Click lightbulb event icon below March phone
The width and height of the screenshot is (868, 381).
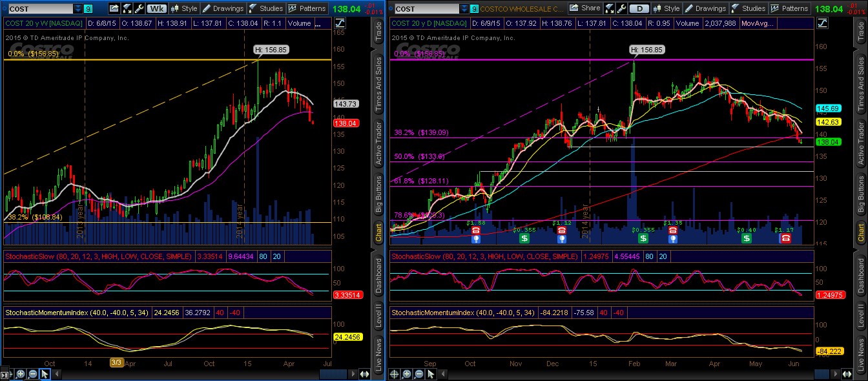(x=672, y=238)
